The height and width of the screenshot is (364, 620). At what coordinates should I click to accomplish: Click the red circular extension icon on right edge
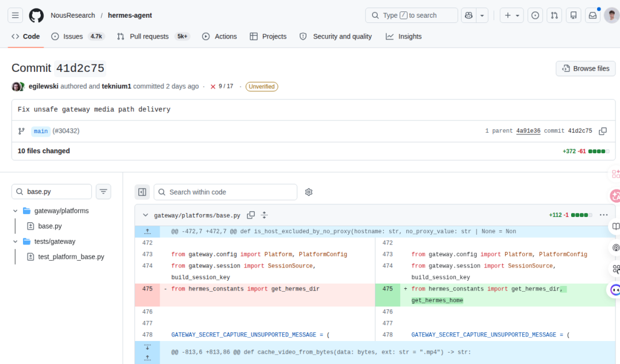click(615, 195)
